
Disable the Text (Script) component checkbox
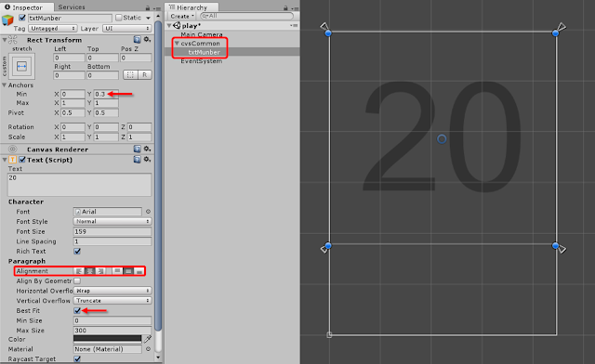pyautogui.click(x=22, y=160)
